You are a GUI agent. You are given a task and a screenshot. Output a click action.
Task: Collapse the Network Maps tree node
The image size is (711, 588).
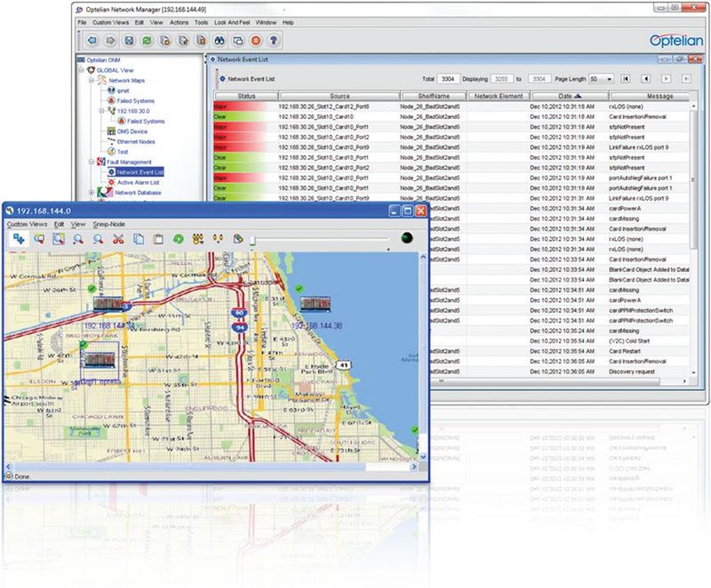(x=92, y=80)
